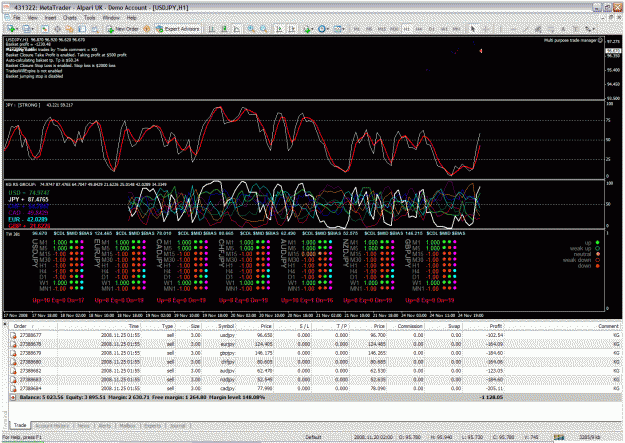
Task: Select the M5 timeframe button
Action: pyautogui.click(x=369, y=29)
